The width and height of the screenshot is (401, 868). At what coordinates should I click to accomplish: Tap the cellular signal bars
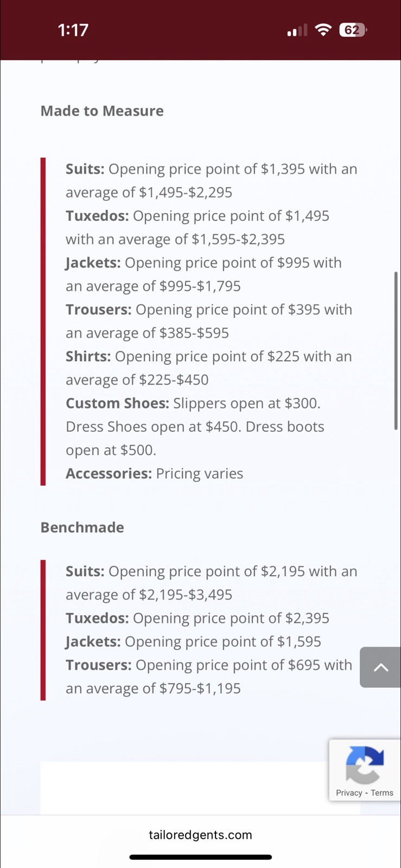[x=297, y=30]
